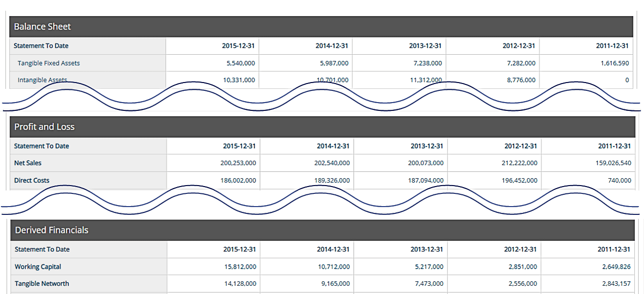644x294 pixels.
Task: Select Tangible Networth value 2,843,157
Action: pos(616,284)
